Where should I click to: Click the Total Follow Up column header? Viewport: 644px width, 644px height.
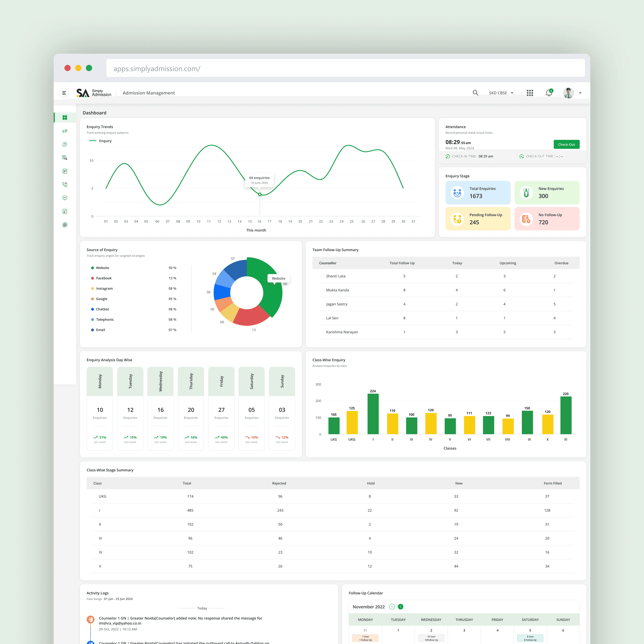coord(402,263)
